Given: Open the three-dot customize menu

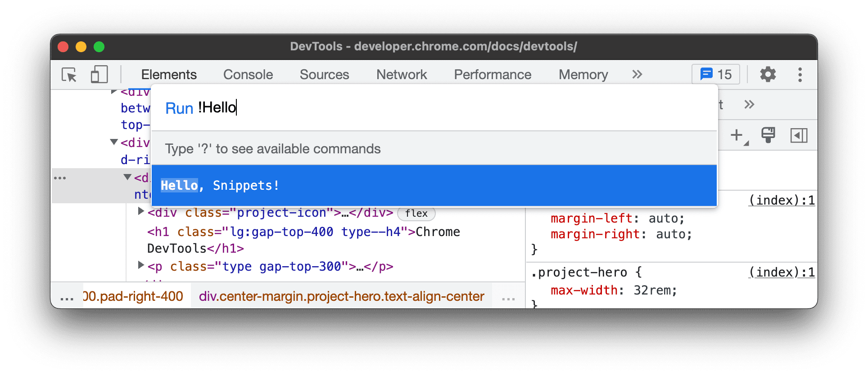Looking at the screenshot, I should (800, 75).
